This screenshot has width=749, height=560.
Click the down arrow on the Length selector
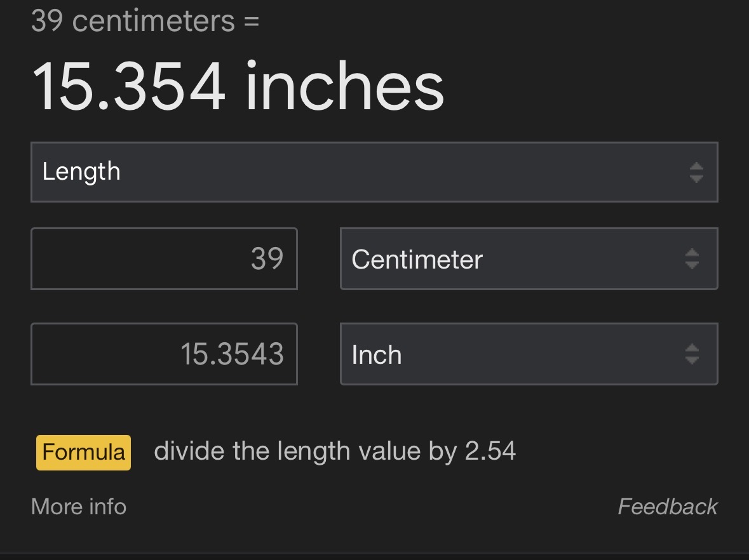696,178
